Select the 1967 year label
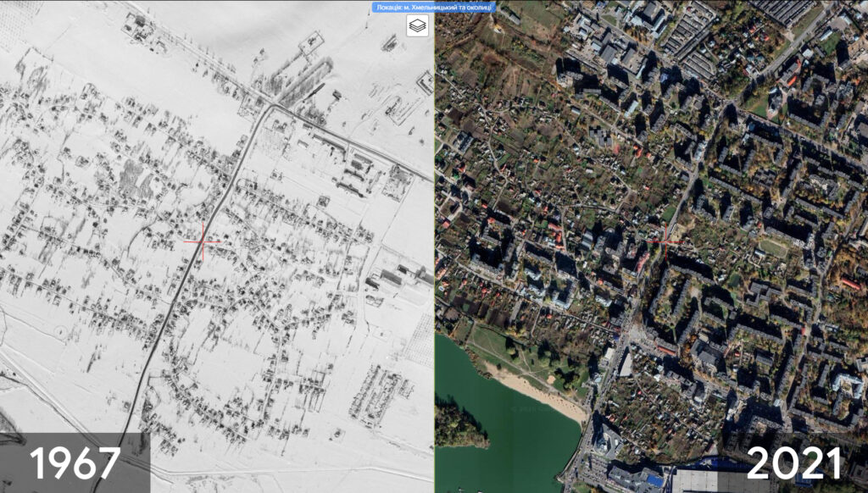The width and height of the screenshot is (868, 493). pos(75,463)
